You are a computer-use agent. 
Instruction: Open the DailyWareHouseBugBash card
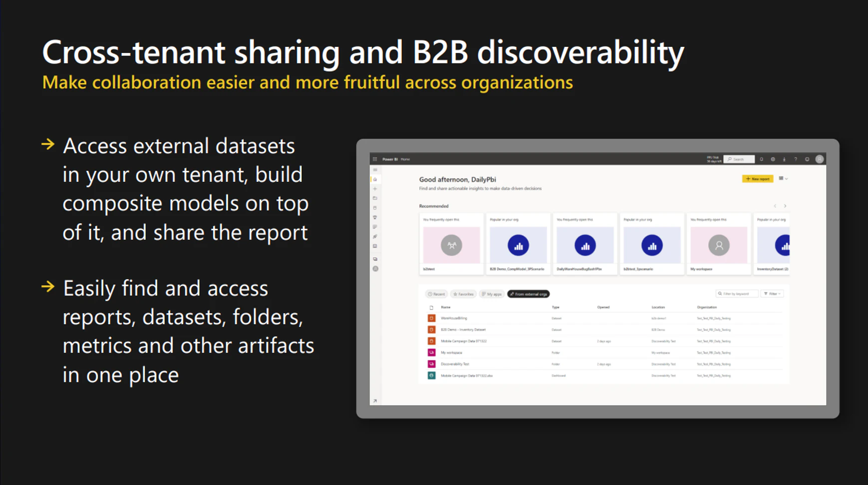click(x=585, y=244)
